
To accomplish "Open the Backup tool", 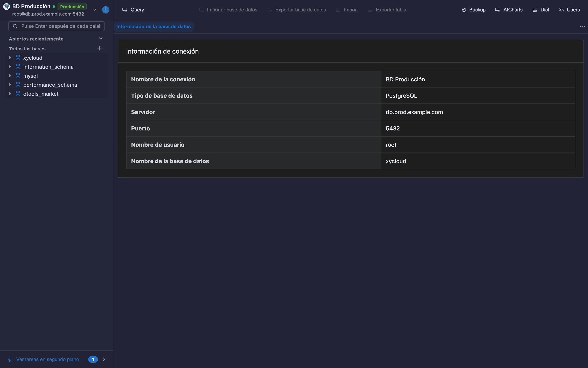I will click(473, 10).
